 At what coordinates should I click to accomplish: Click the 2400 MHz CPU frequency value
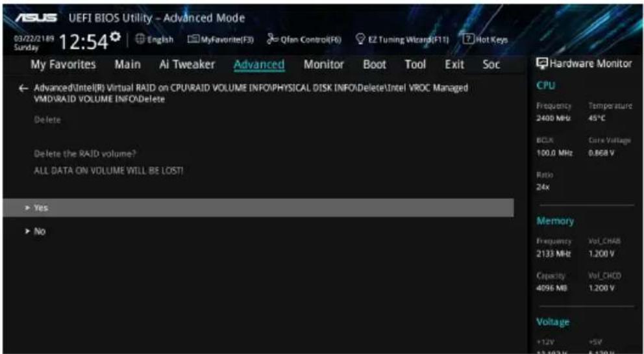coord(553,118)
